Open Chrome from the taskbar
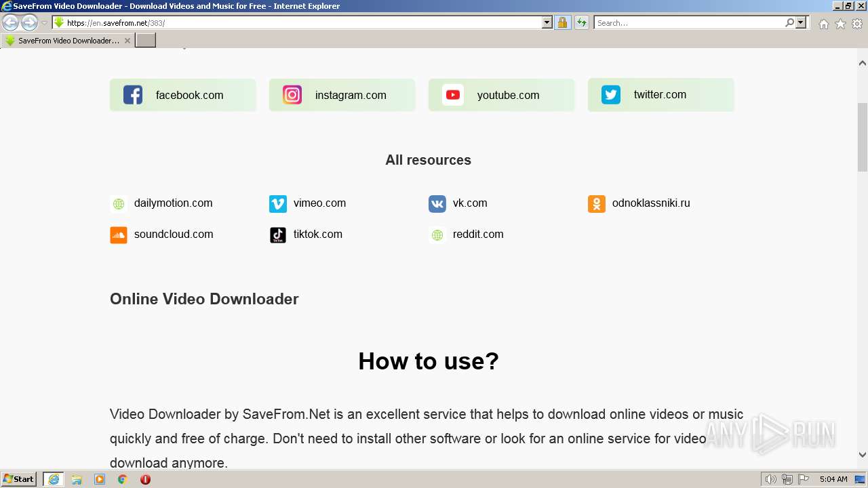The width and height of the screenshot is (868, 488). [123, 479]
